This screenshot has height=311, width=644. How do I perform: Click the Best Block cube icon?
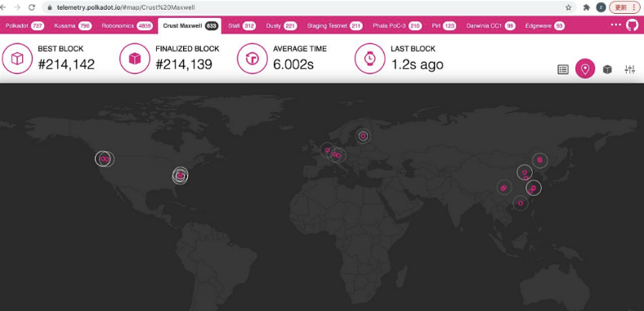tap(17, 59)
